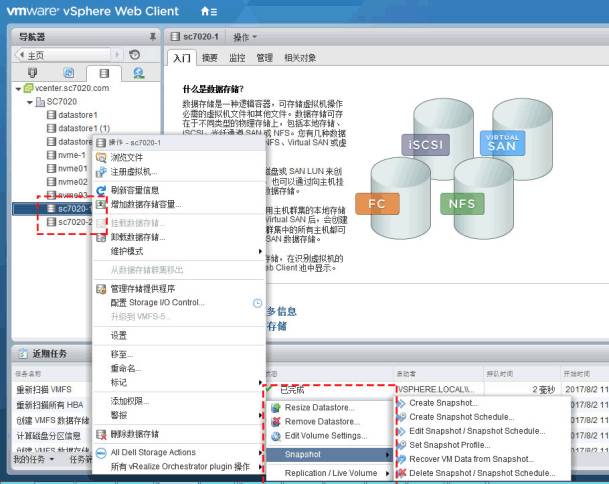Click the browse files icon
Image resolution: width=609 pixels, height=484 pixels.
click(x=101, y=157)
